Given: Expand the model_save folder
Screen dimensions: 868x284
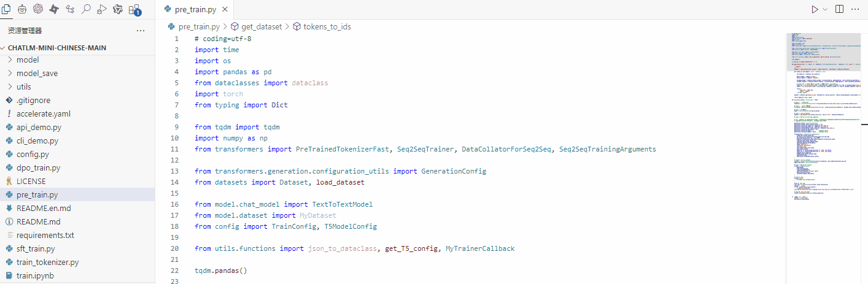Looking at the screenshot, I should click(37, 73).
